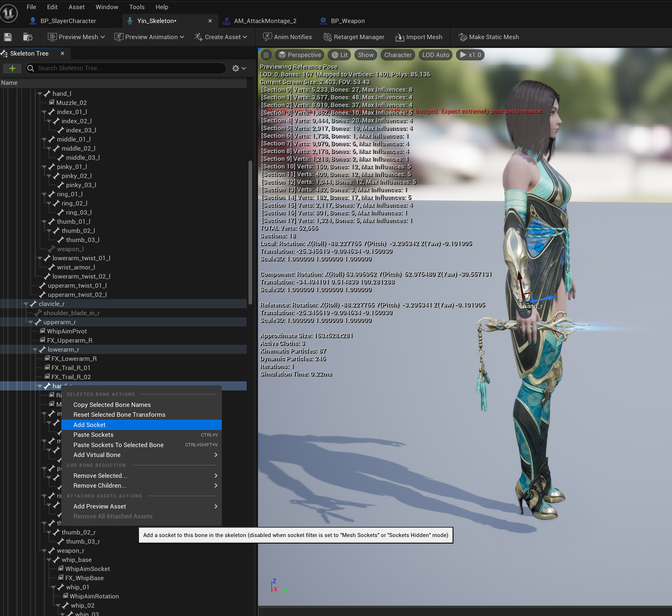Close the Yin_Skeleton tab

[x=210, y=21]
